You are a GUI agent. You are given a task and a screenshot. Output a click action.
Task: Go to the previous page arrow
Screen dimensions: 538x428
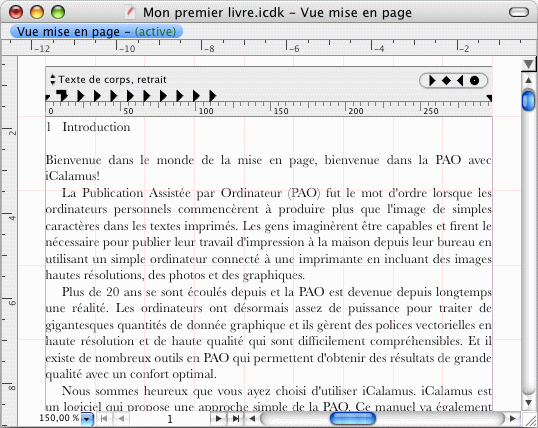121,418
